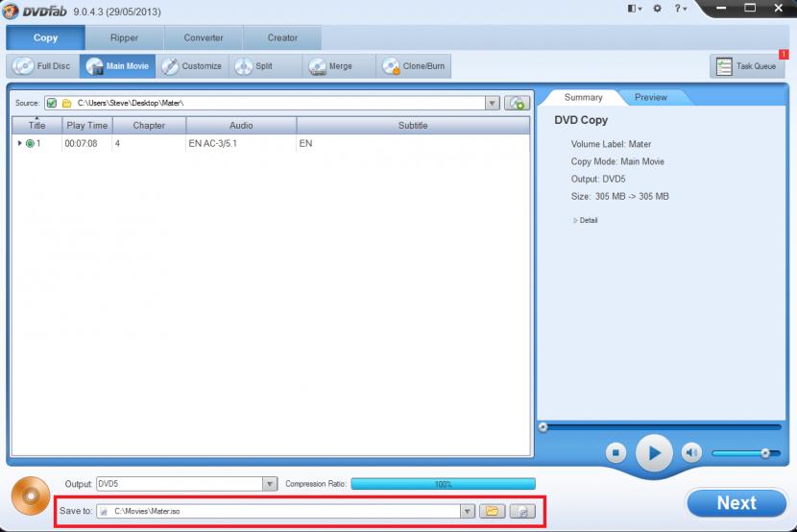The height and width of the screenshot is (532, 797).
Task: Browse for output folder icon
Action: [492, 511]
